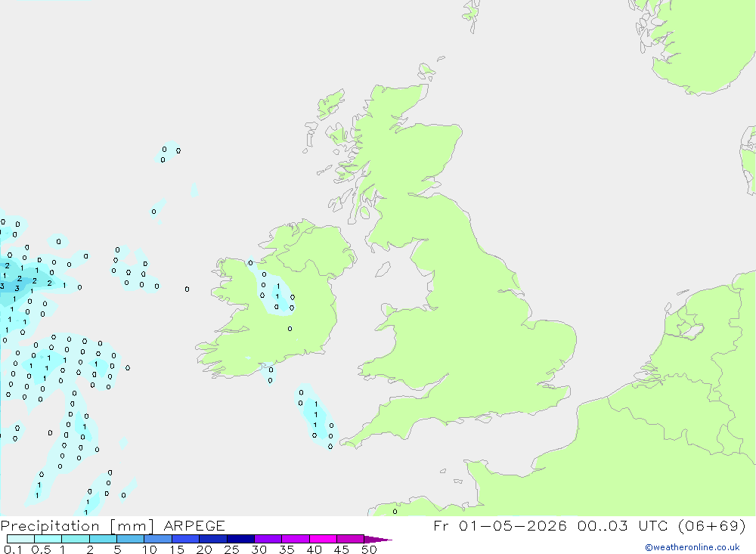756x554 pixels.
Task: Click the 'Precipitation [mm]' title text
Action: tap(77, 526)
